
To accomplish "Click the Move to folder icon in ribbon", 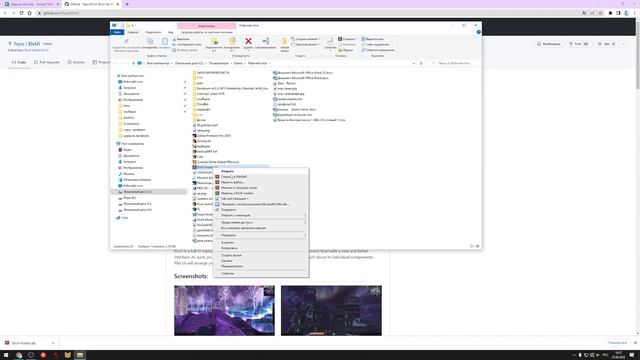I will 214,41.
